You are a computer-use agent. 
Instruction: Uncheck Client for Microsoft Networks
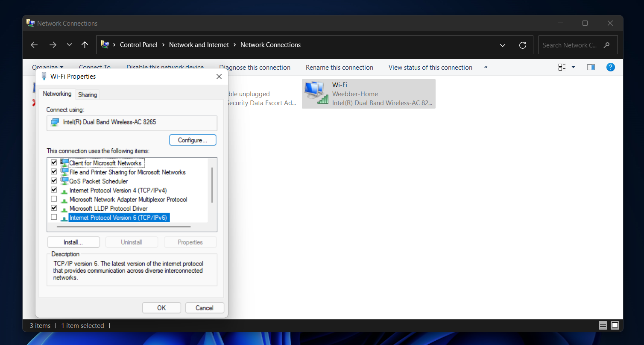click(x=54, y=162)
